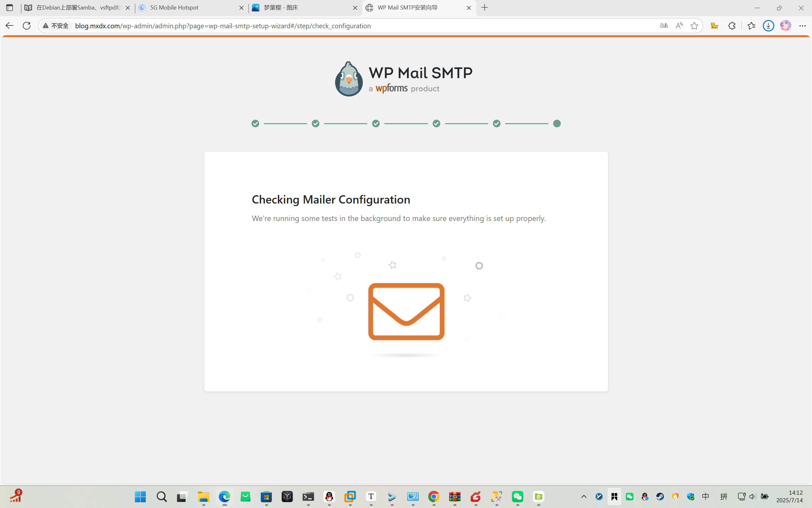Viewport: 812px width, 508px height.
Task: Open clock showing 14:12 2025/7/14
Action: (789, 497)
